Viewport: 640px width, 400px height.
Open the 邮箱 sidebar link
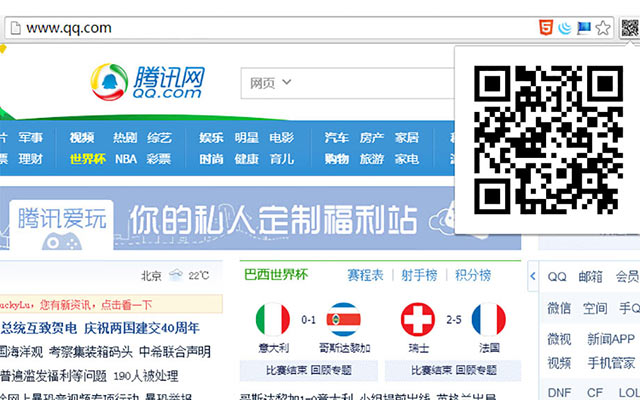pyautogui.click(x=590, y=276)
